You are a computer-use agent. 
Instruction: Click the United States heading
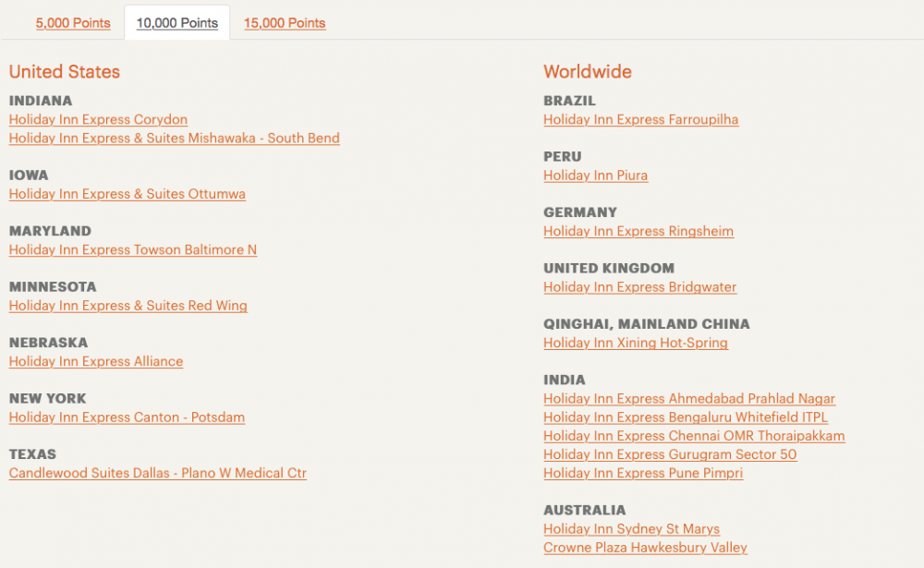(x=65, y=72)
